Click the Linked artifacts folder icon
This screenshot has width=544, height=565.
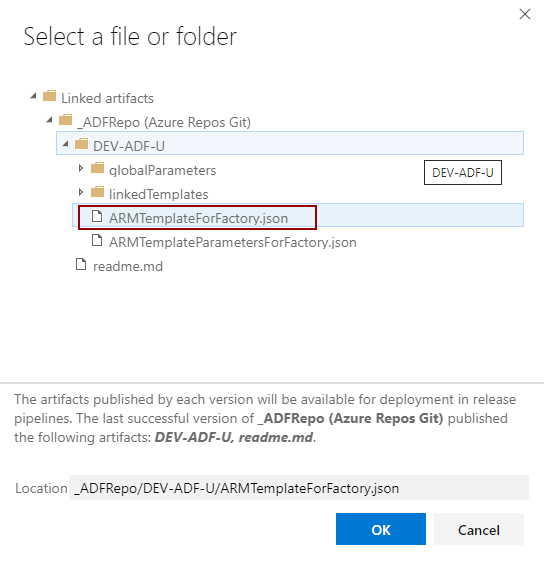pyautogui.click(x=49, y=96)
